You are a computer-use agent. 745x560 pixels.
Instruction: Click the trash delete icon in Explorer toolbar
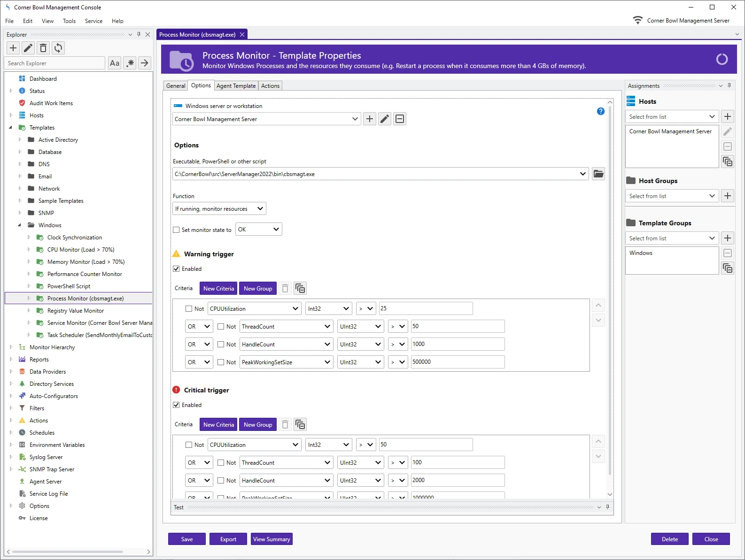(x=43, y=48)
